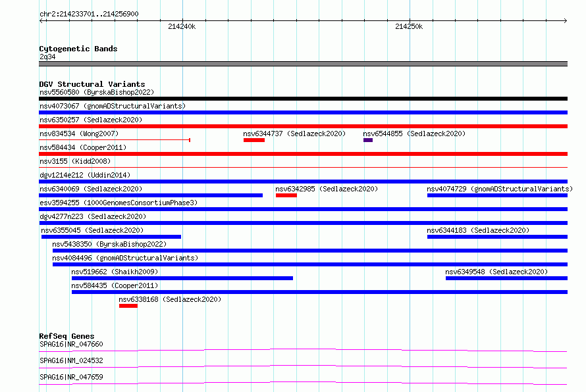Click the nsv3155 (Kidd2008) label
This screenshot has height=392, width=586.
coord(75,161)
